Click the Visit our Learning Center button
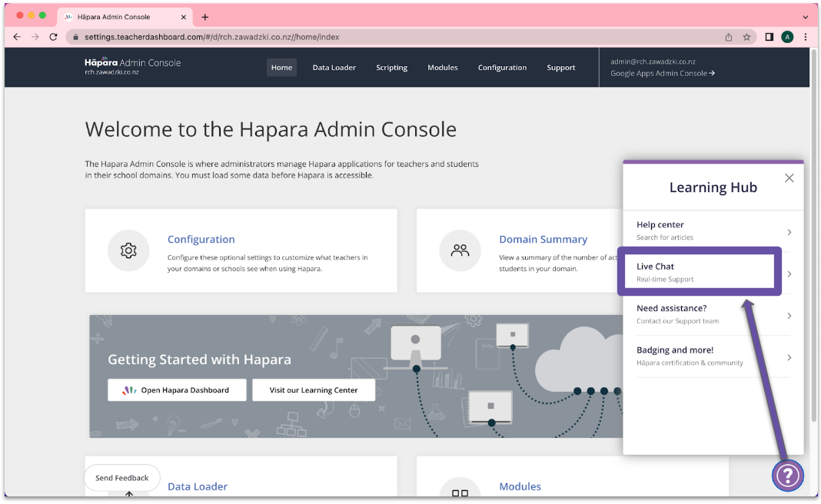This screenshot has height=504, width=821. pos(314,390)
